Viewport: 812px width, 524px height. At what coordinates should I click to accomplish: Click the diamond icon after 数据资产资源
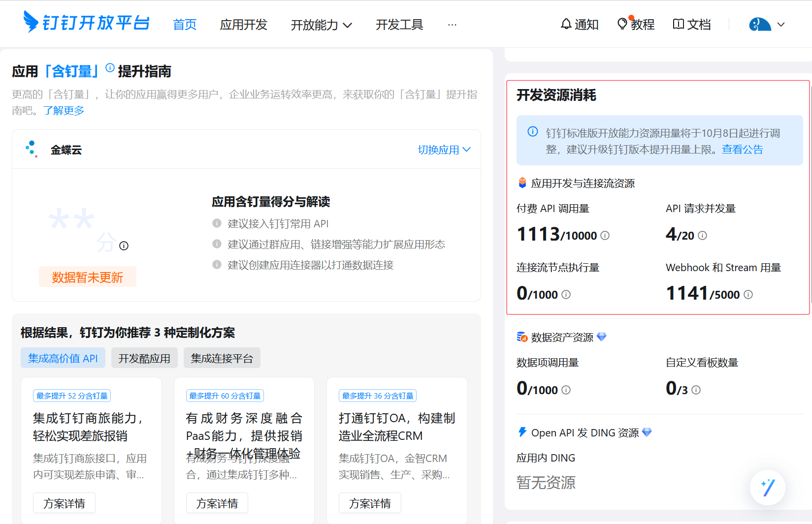click(602, 337)
